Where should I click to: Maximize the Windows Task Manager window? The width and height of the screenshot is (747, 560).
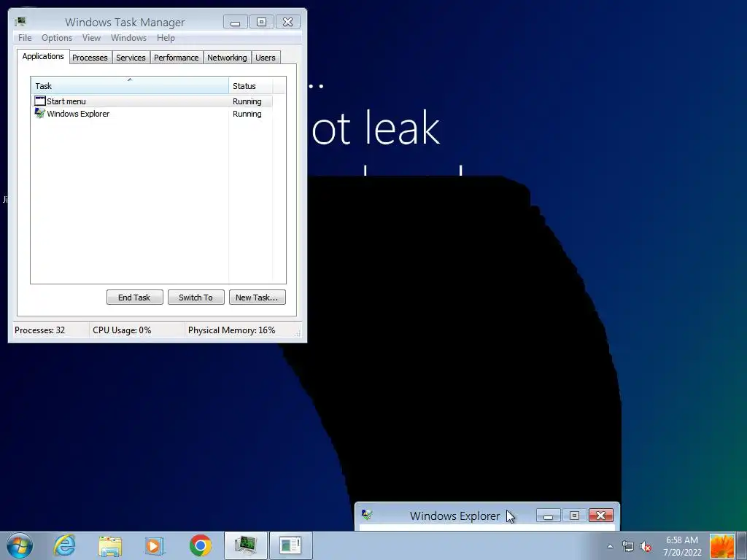click(262, 22)
